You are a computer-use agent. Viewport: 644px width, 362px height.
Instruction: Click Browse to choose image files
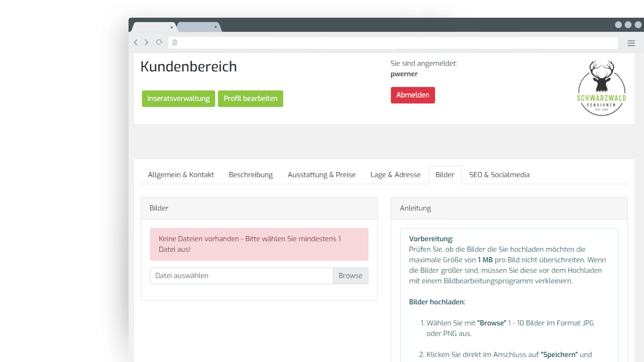[x=350, y=276]
